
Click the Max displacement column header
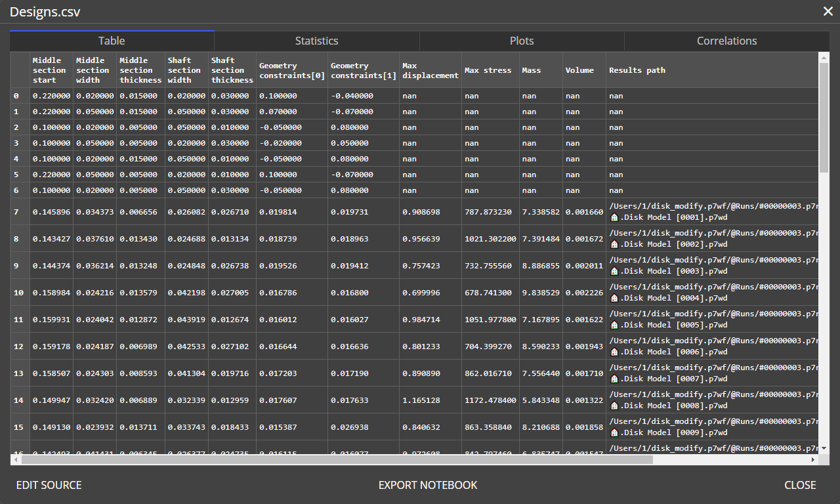(x=430, y=70)
